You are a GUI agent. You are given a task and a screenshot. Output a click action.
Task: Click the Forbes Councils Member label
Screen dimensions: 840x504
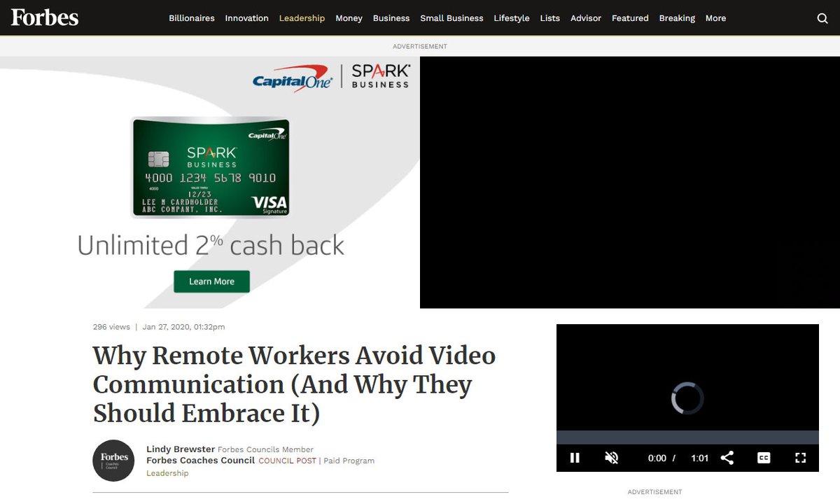(x=265, y=449)
